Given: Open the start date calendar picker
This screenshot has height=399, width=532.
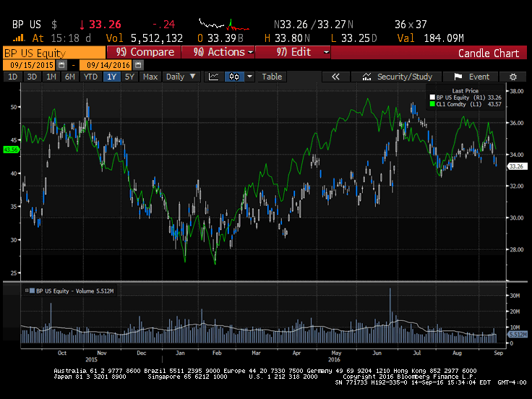Looking at the screenshot, I should click(x=61, y=65).
